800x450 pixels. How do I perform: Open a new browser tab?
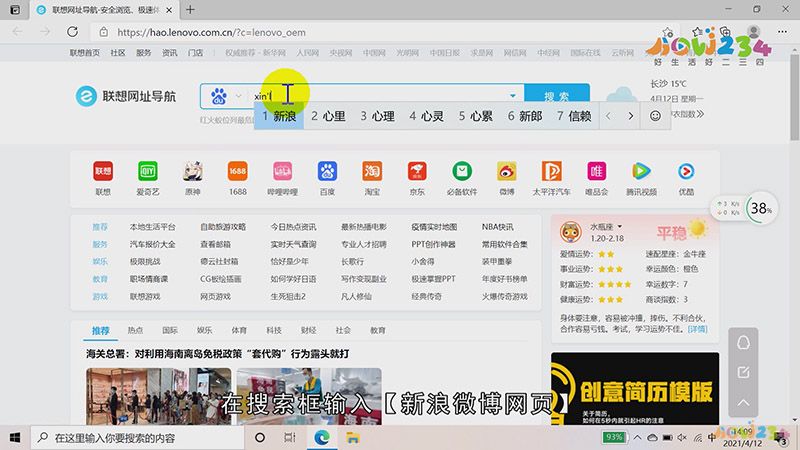coord(190,10)
